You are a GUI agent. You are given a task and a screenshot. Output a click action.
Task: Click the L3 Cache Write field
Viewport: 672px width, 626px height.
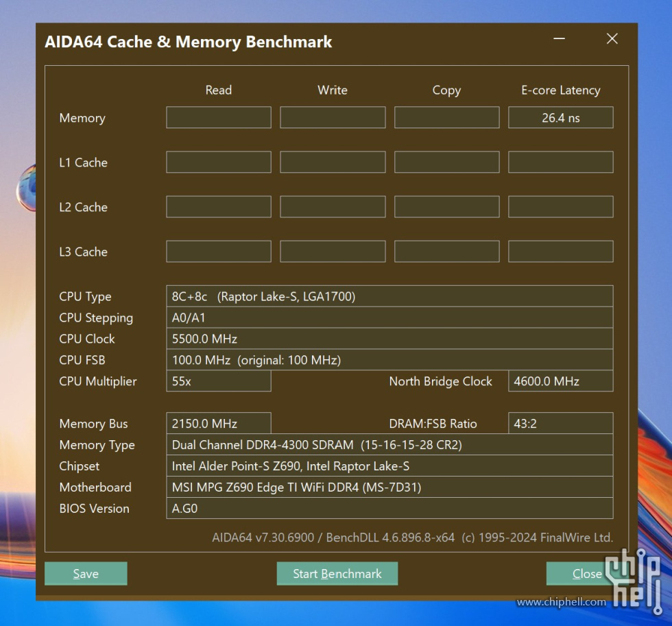333,251
